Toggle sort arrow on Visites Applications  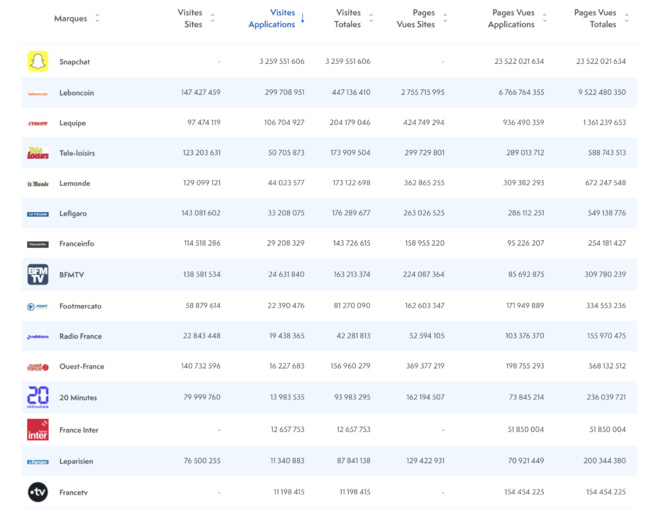(x=302, y=19)
